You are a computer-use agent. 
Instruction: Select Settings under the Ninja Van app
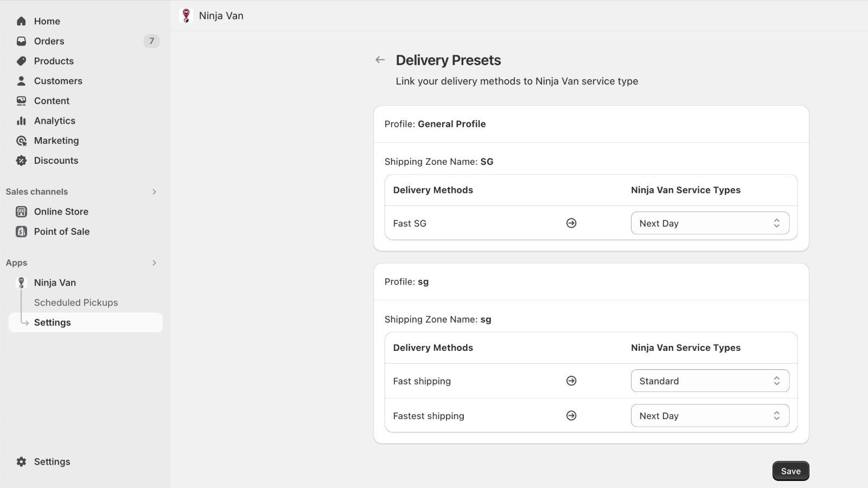coord(52,322)
